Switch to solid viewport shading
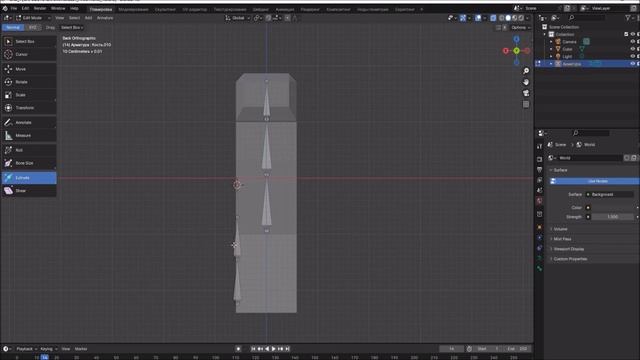640x360 pixels. pyautogui.click(x=508, y=18)
